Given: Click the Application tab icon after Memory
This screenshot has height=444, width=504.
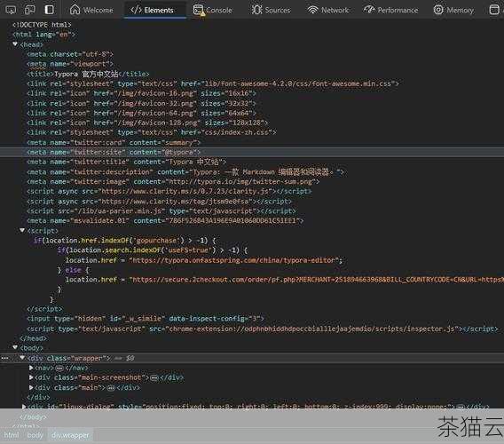Looking at the screenshot, I should click(x=494, y=10).
